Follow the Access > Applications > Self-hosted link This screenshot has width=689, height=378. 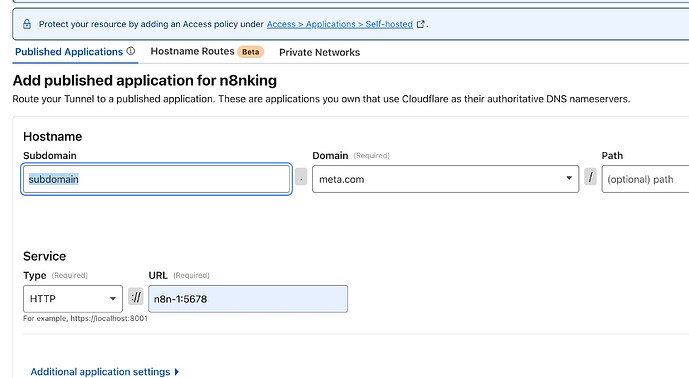click(340, 24)
